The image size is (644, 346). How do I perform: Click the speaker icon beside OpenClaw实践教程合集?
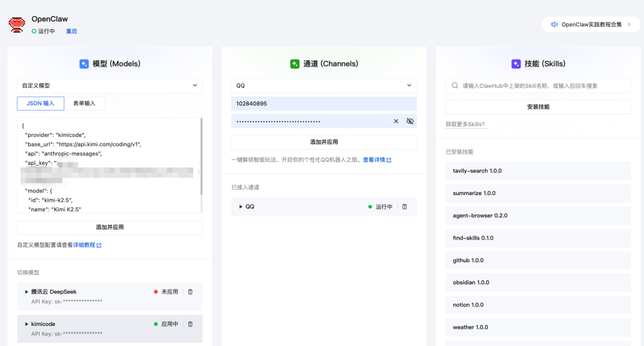click(555, 25)
